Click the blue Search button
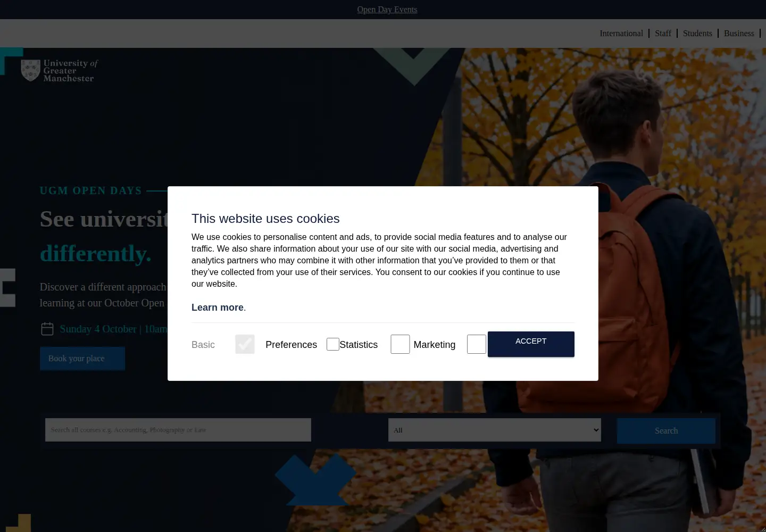766x532 pixels. (666, 431)
